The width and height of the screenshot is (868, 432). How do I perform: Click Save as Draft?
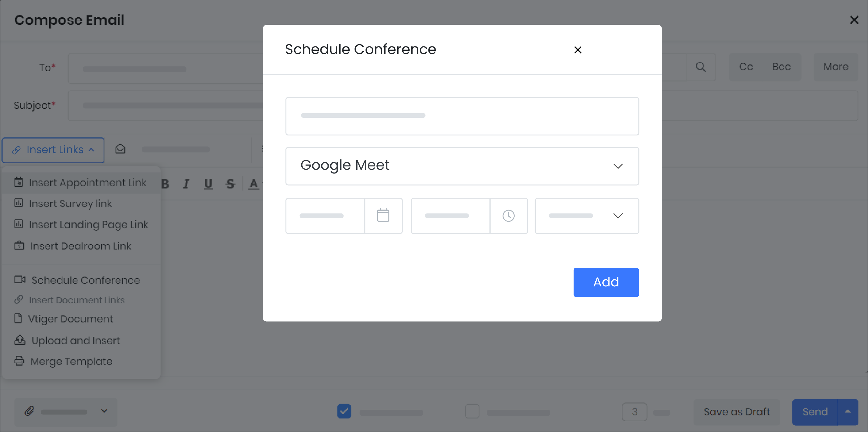pos(737,412)
